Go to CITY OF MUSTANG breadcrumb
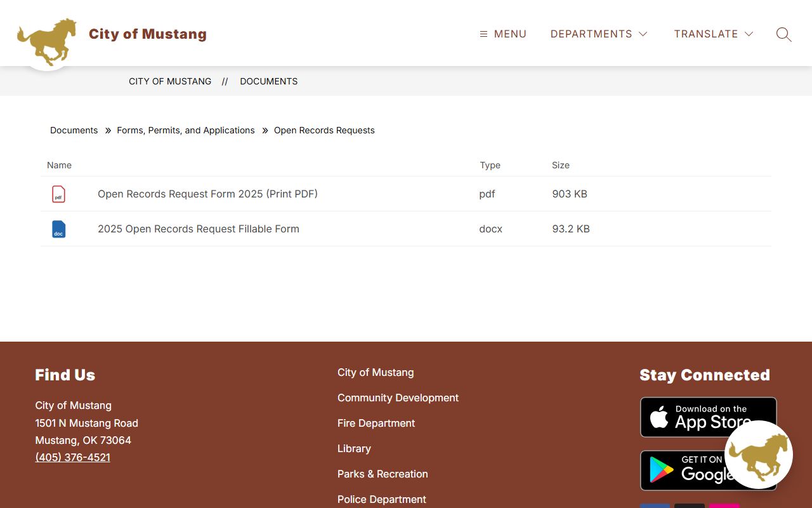 (170, 81)
